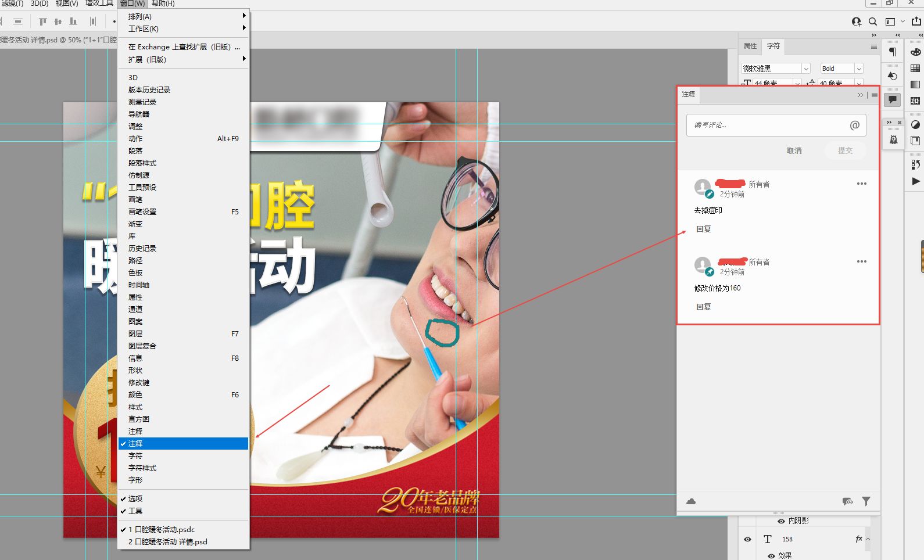Screen dimensions: 924x560
Task: Open the Patterns panel icon
Action: [x=915, y=100]
